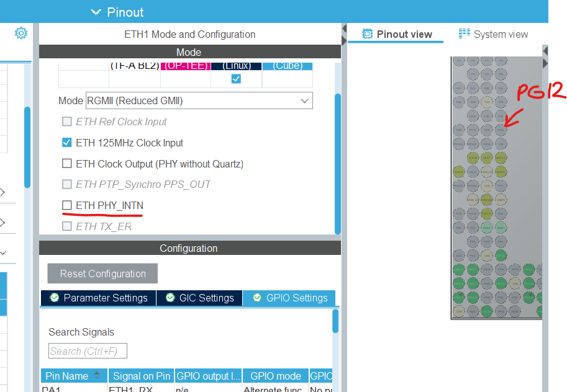The height and width of the screenshot is (392, 567).
Task: Select the PC13 pin on the chip
Action: coord(473,130)
